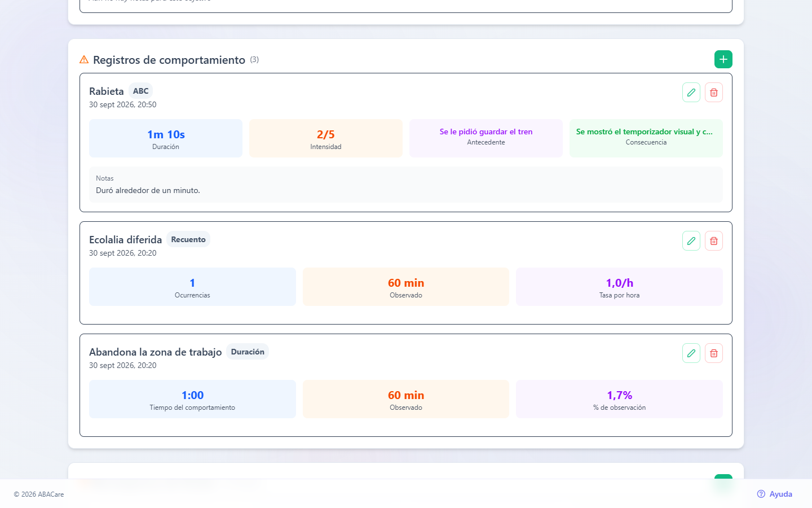Click the © 2026 ABACare footer text
812x508 pixels.
pos(39,494)
